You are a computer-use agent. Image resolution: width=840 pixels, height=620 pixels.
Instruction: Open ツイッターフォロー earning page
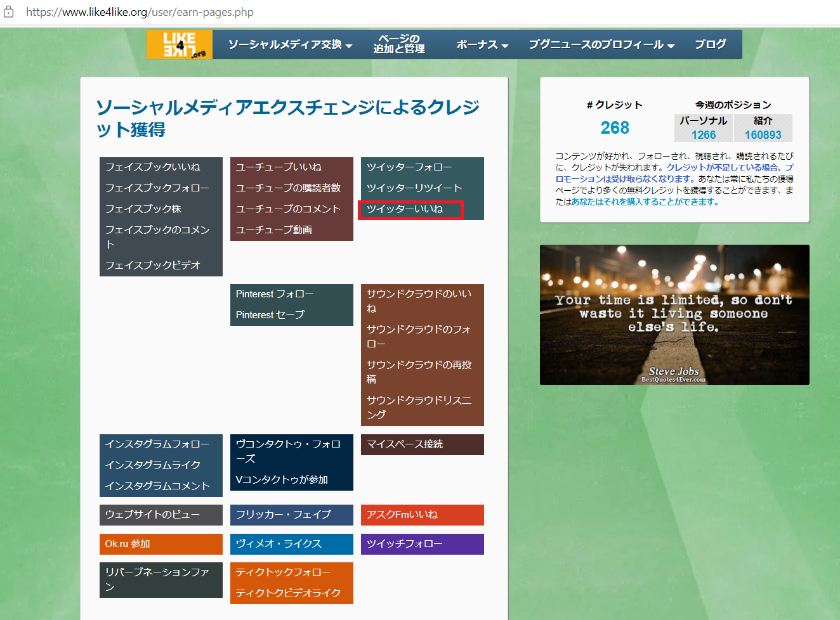click(x=409, y=167)
